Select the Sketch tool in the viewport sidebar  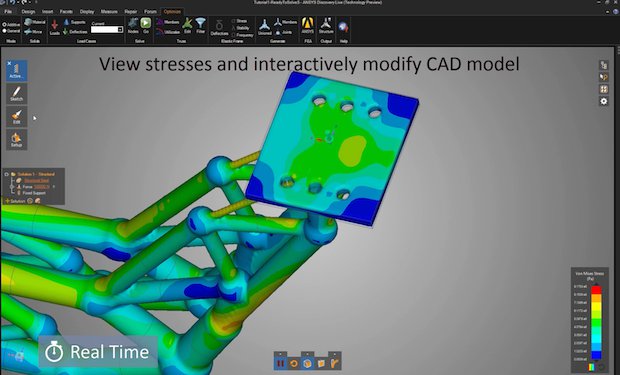pyautogui.click(x=17, y=94)
